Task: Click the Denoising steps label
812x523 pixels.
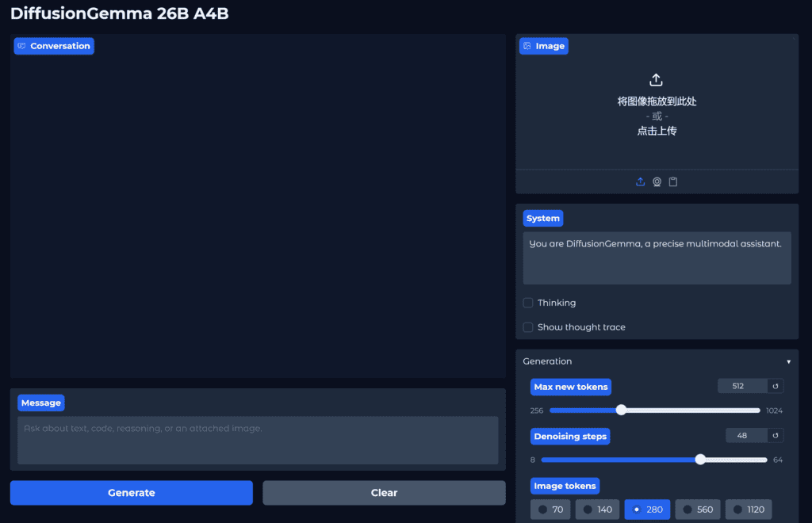Action: 570,436
